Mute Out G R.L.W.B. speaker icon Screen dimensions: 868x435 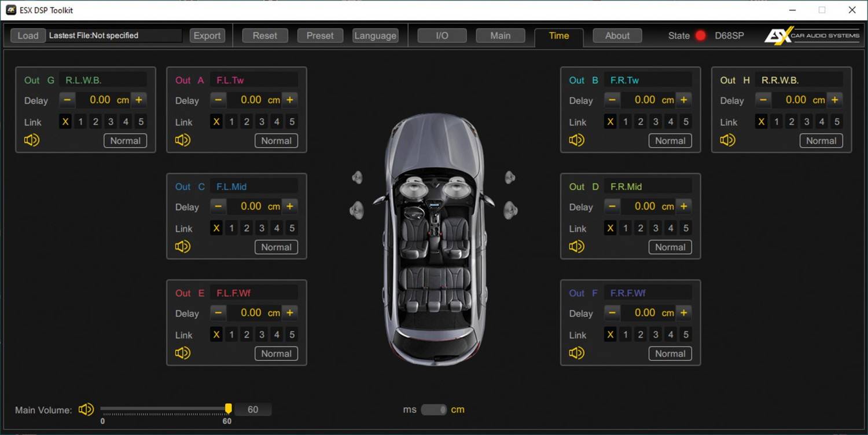31,140
